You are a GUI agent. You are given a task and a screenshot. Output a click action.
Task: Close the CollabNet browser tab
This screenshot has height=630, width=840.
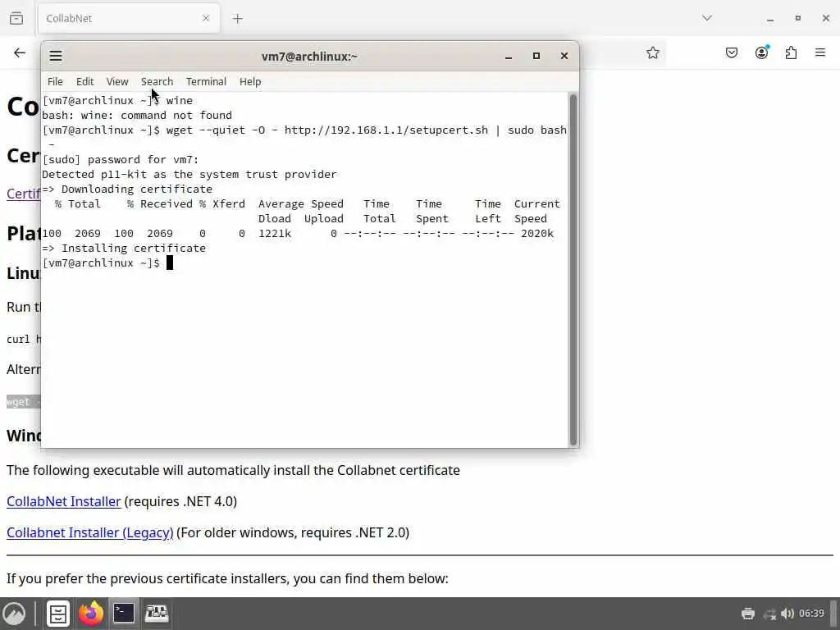pyautogui.click(x=206, y=18)
